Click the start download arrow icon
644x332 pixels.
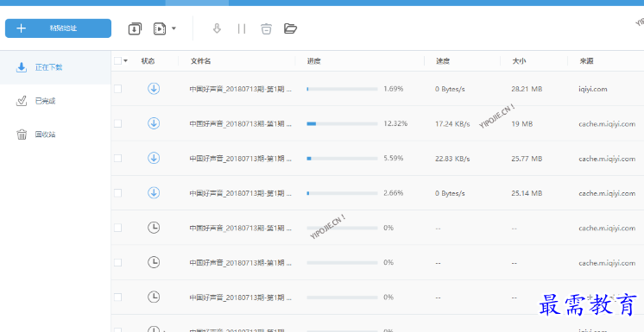point(217,28)
